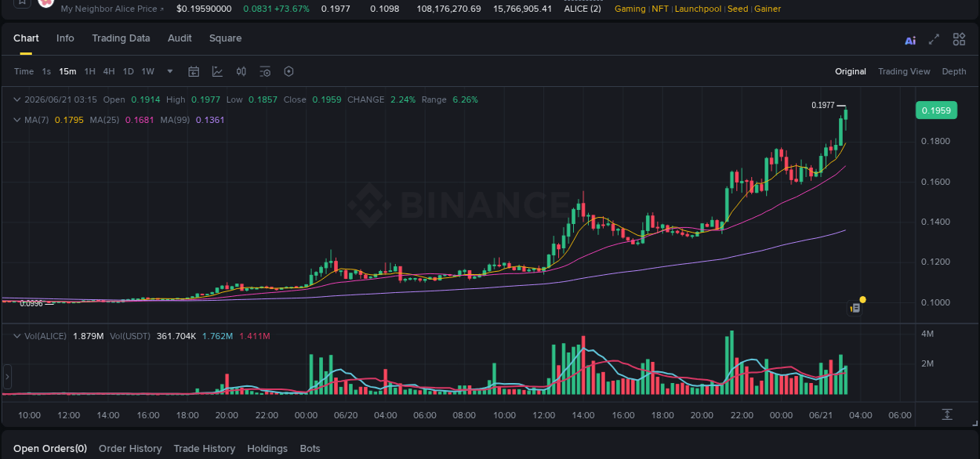Click the Gaming tag link
Image resolution: width=980 pixels, height=459 pixels.
tap(630, 9)
